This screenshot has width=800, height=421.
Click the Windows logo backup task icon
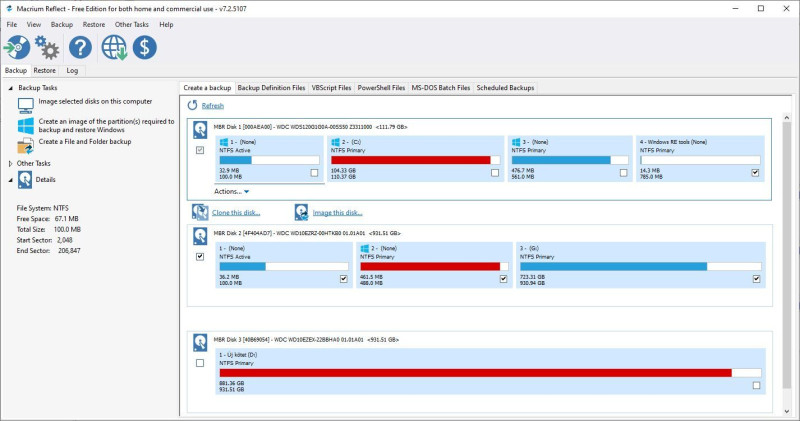click(x=26, y=126)
